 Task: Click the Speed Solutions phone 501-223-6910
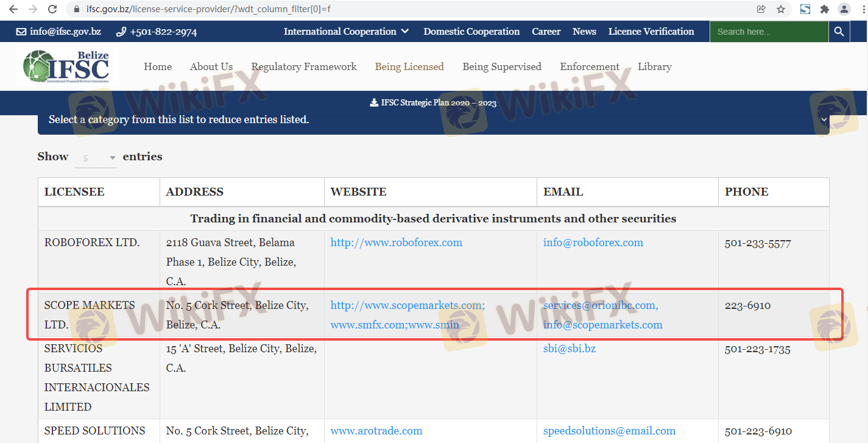758,431
